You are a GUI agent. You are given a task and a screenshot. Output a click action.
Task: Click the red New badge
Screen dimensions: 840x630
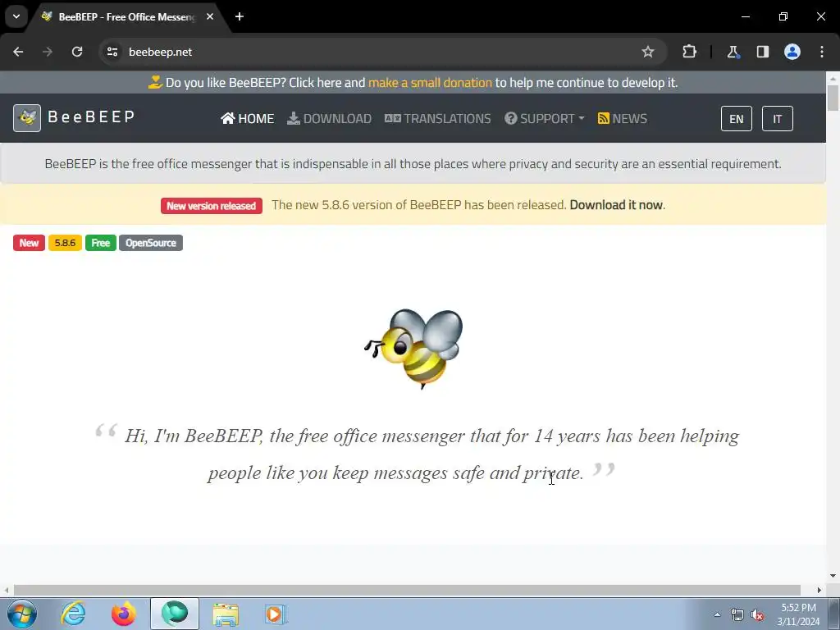tap(29, 243)
